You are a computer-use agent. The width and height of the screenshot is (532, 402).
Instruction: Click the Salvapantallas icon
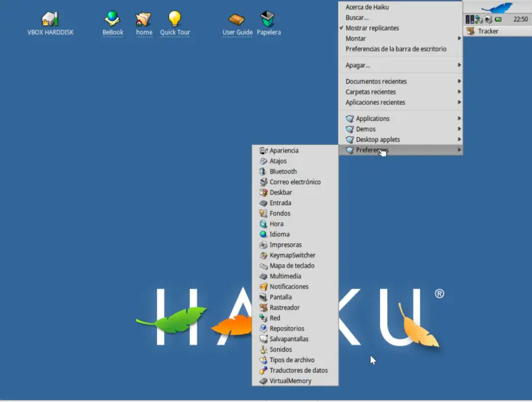click(x=263, y=339)
